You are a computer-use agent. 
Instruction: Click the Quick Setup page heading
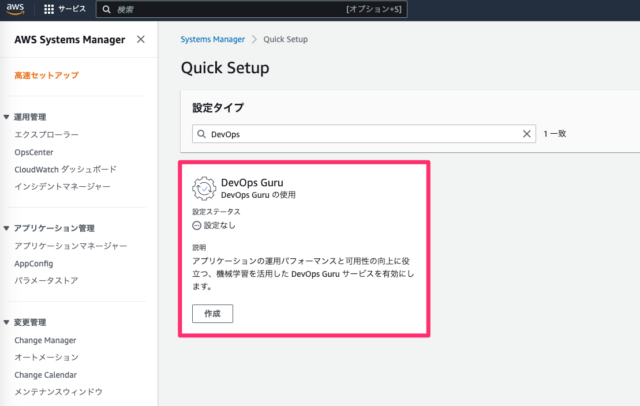click(x=225, y=68)
